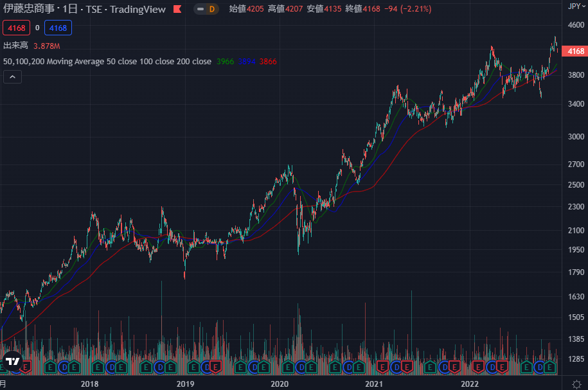Click the price change −94 (−2.21%)

407,9
